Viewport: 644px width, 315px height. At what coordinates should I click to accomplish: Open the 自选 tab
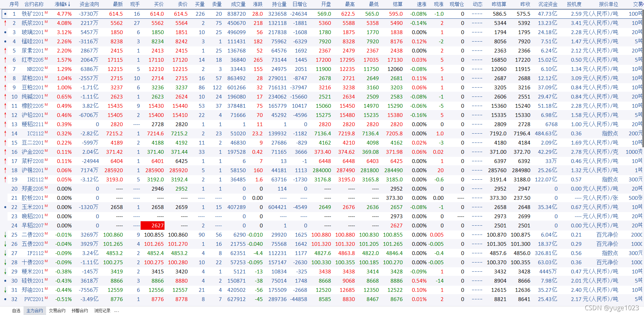coord(16,311)
